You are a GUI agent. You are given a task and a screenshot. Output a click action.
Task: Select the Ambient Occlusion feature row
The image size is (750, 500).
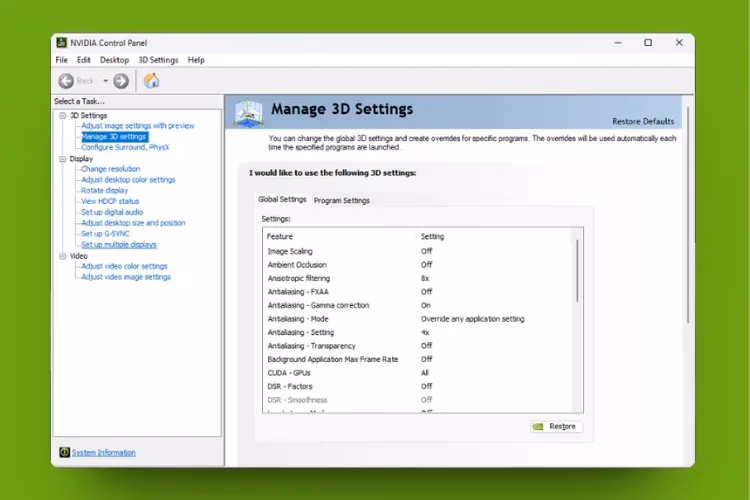pyautogui.click(x=419, y=265)
